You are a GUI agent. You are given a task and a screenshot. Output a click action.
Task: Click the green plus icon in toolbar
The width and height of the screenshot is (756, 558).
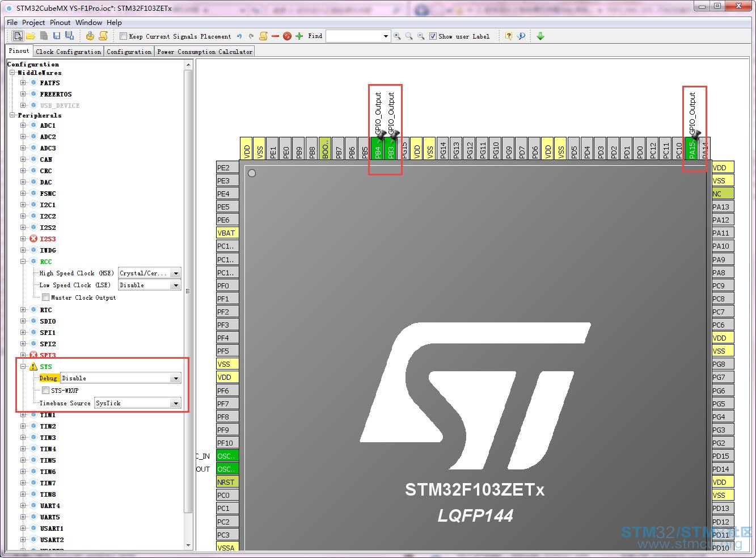pyautogui.click(x=299, y=36)
